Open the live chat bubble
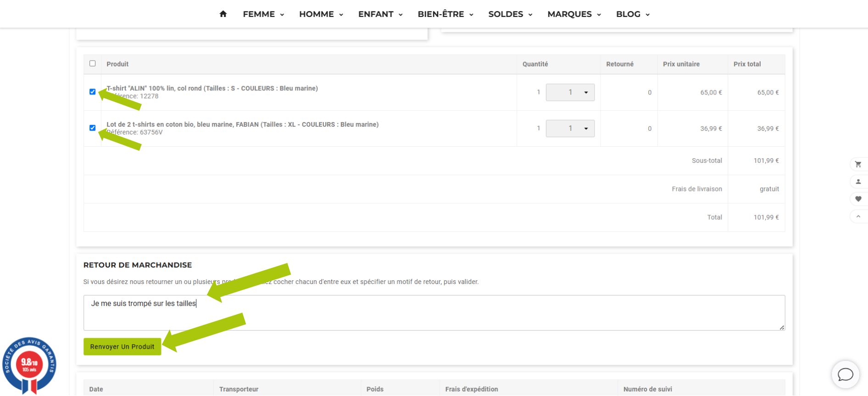The height and width of the screenshot is (396, 868). pyautogui.click(x=845, y=374)
